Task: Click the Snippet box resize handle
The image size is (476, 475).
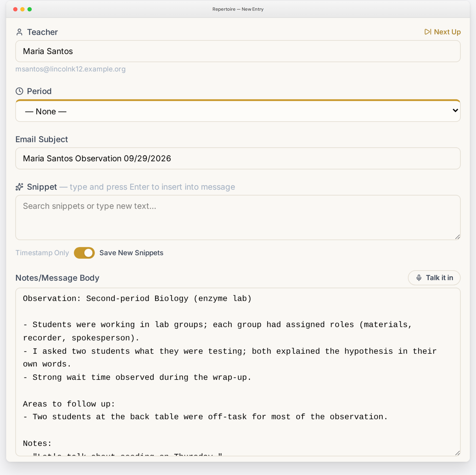Action: click(457, 237)
